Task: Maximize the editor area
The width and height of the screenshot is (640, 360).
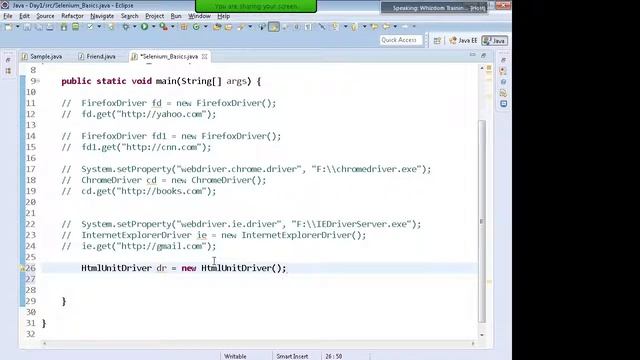Action: pos(484,55)
